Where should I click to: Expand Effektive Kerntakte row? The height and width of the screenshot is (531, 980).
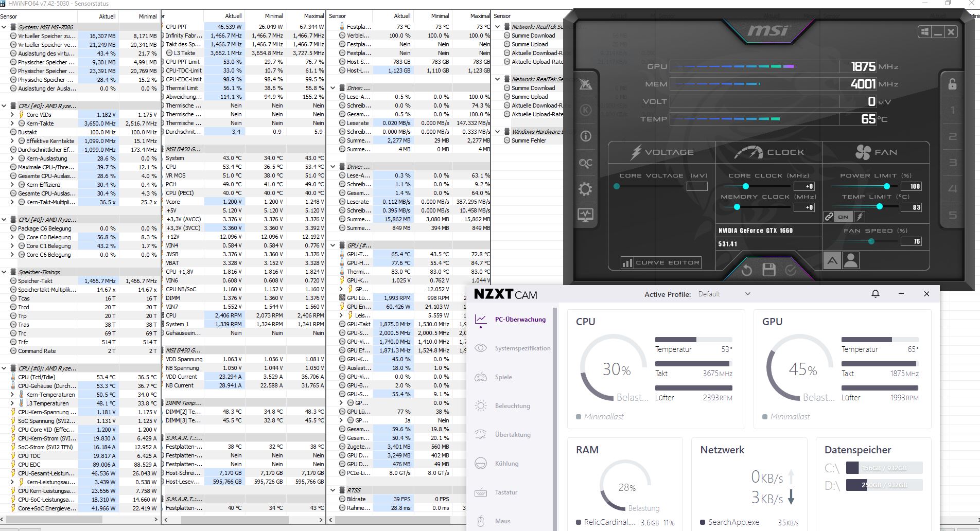coord(12,141)
